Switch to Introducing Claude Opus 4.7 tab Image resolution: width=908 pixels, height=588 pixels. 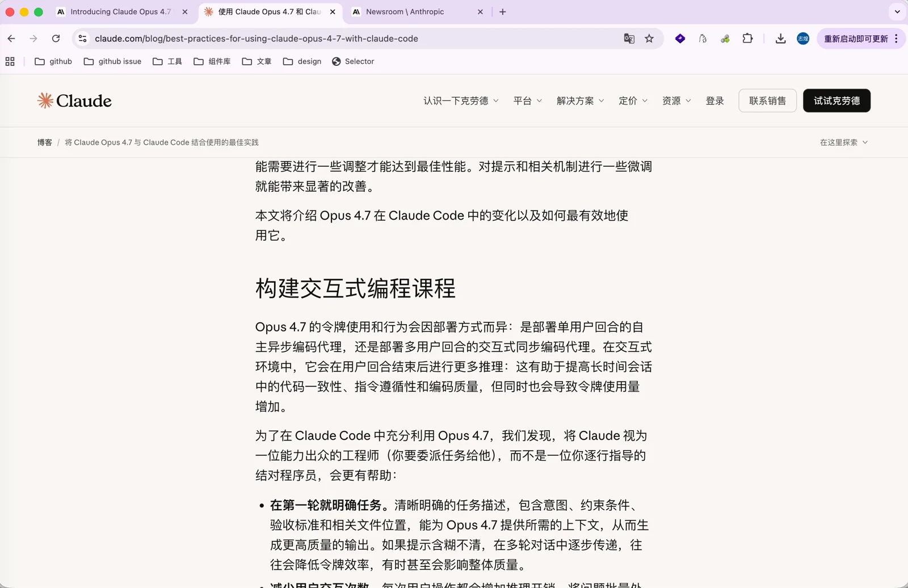[120, 12]
